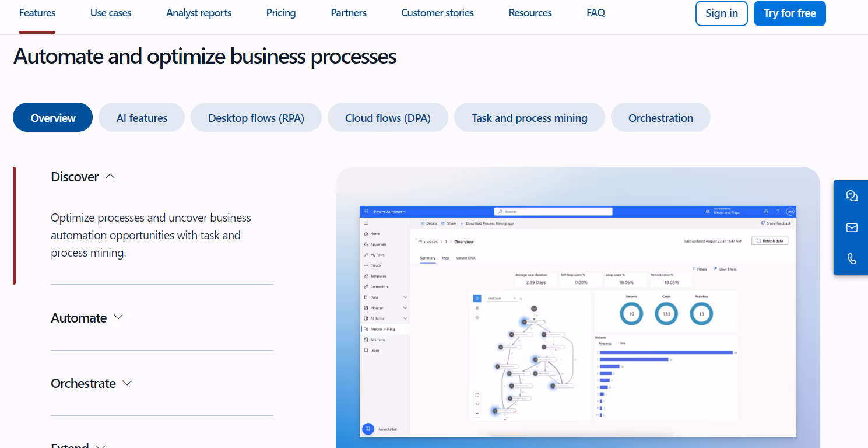Click the settings gear in the Power Automate screenshot header
868x448 pixels.
[x=766, y=212]
